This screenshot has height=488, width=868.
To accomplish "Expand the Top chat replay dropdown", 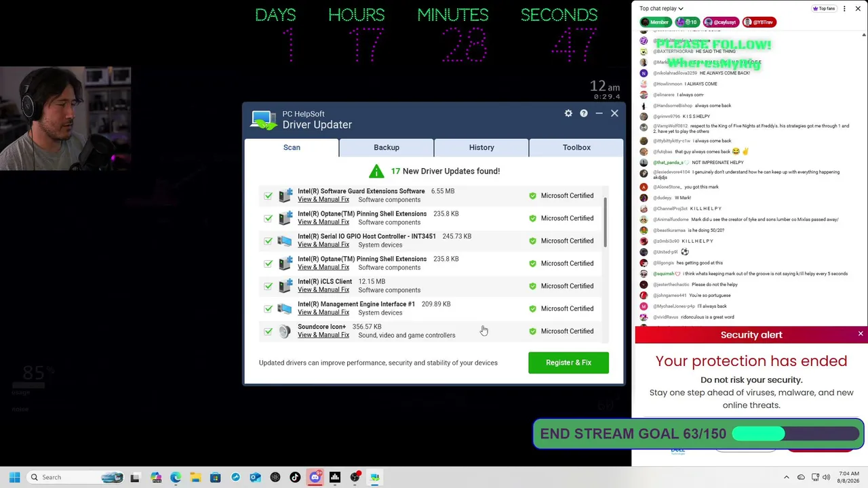I will (x=661, y=9).
